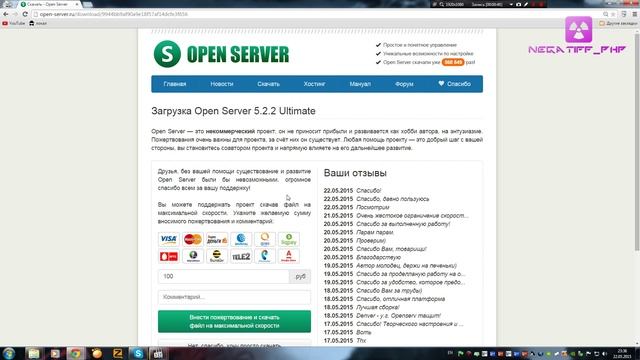
Task: Choose the Rostelecom payment icon
Action: 265,256
